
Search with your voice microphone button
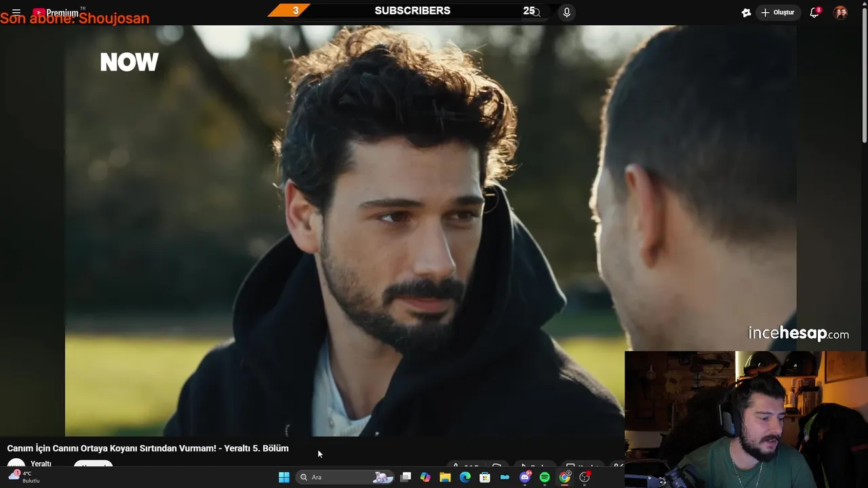click(x=566, y=12)
